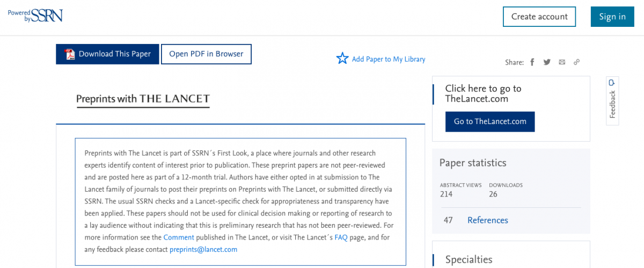This screenshot has height=268, width=644.
Task: Click Preprints with The Lancet banner
Action: (143, 99)
